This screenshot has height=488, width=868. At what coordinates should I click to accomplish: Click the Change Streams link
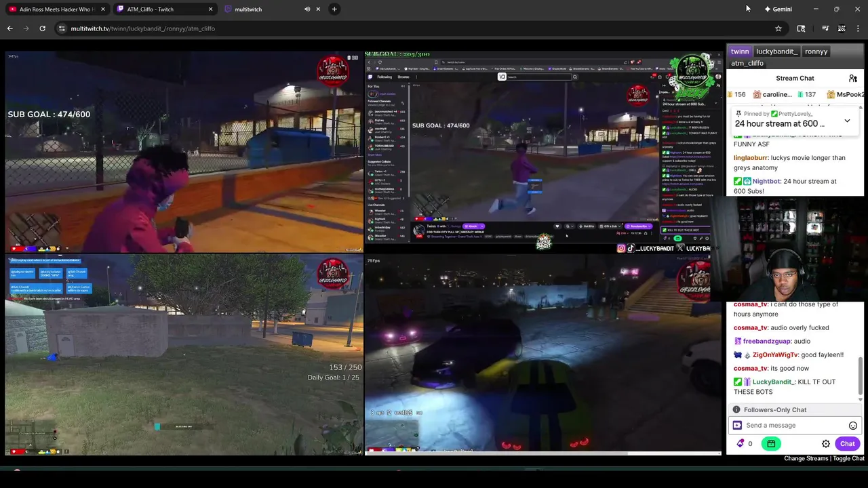pyautogui.click(x=806, y=459)
